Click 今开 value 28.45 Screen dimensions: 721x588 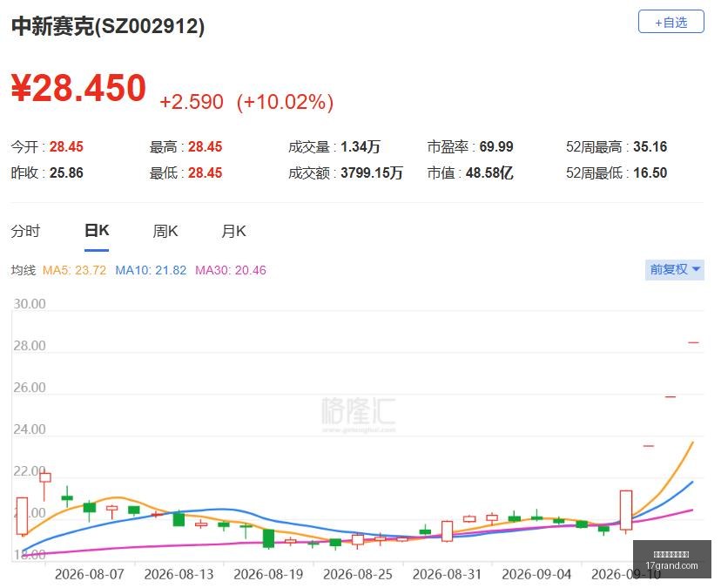pyautogui.click(x=66, y=146)
